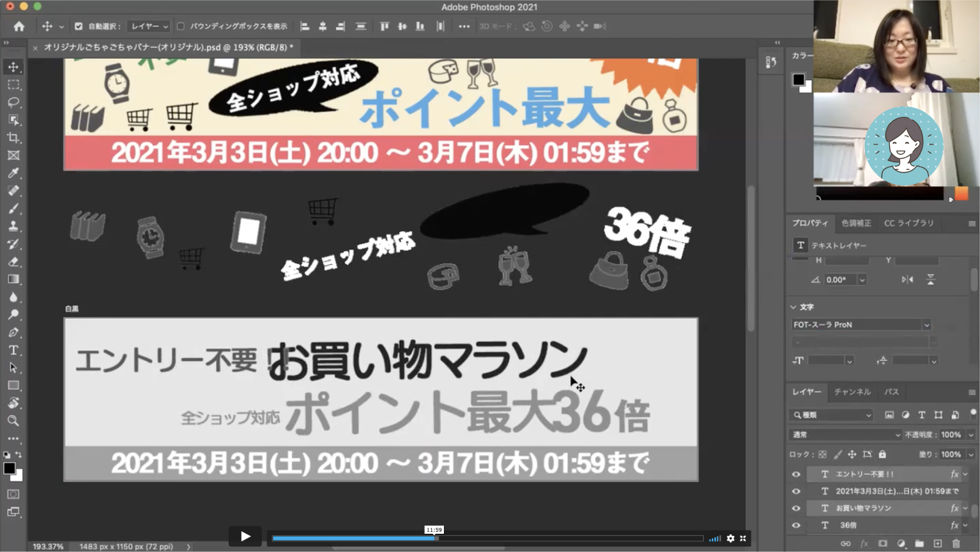Hide the お買い物マラソン text layer

[796, 508]
